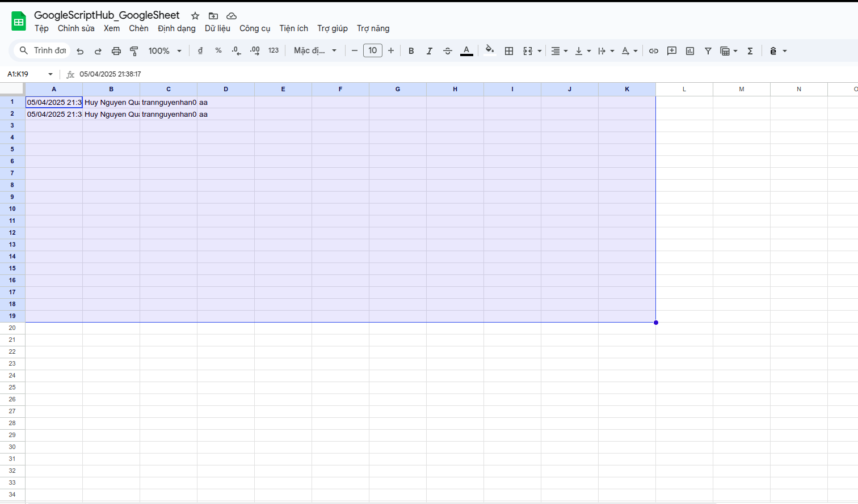This screenshot has width=858, height=504.
Task: Open the 123 number formats menu
Action: pyautogui.click(x=274, y=51)
